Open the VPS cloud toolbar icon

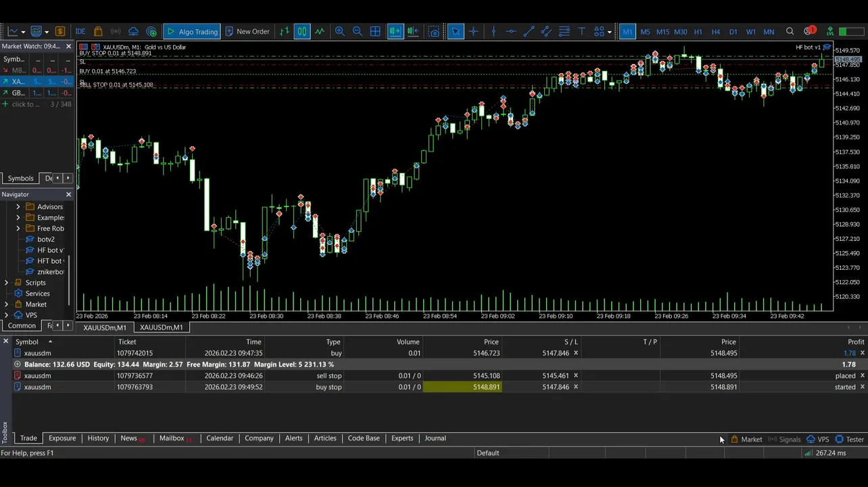coord(133,31)
